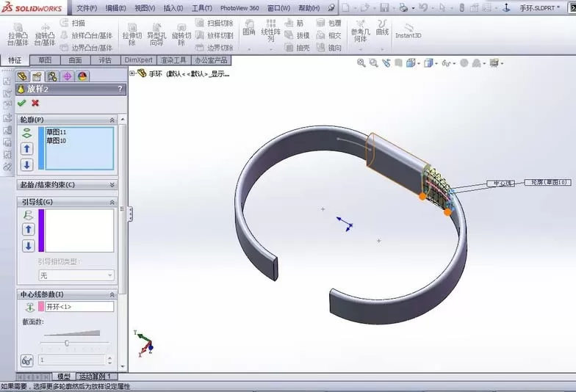Open the PropertyManager tab icon

click(x=37, y=76)
